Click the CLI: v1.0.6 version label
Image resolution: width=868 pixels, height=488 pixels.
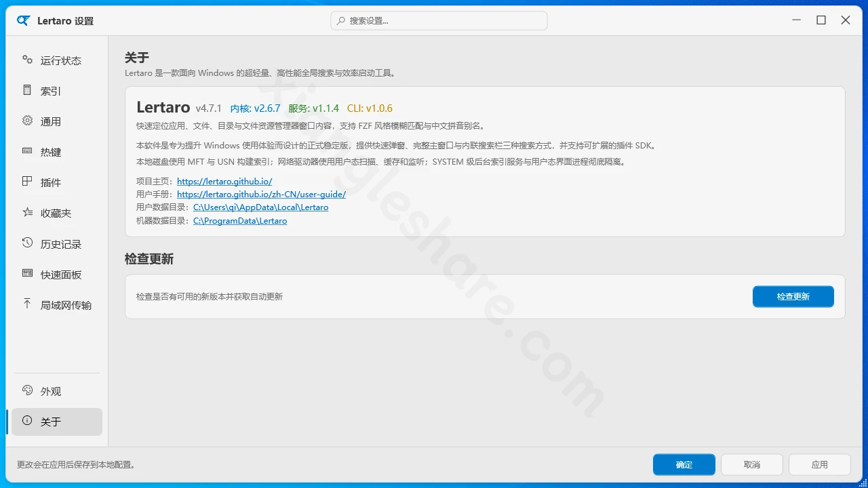point(370,108)
